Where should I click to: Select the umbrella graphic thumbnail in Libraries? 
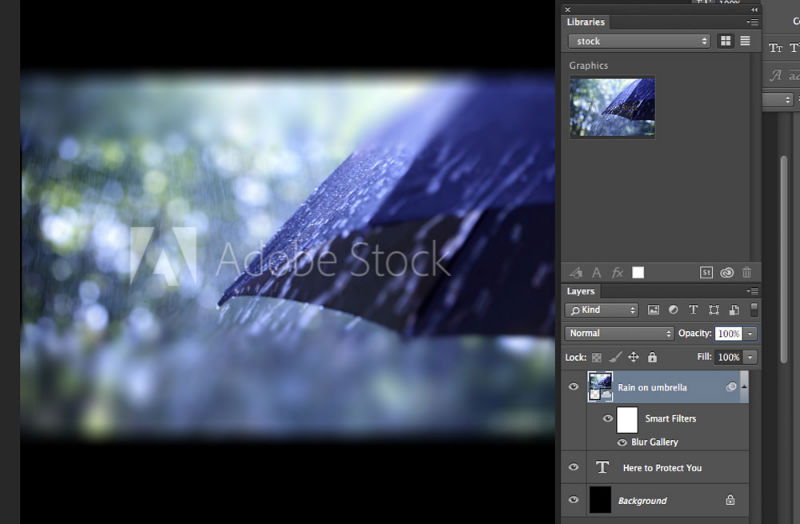(x=612, y=106)
